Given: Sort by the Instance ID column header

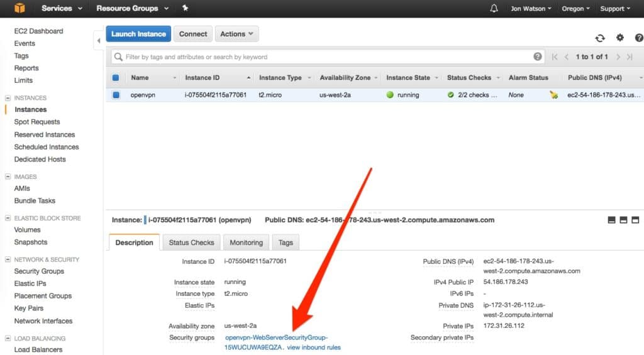Looking at the screenshot, I should pos(202,77).
